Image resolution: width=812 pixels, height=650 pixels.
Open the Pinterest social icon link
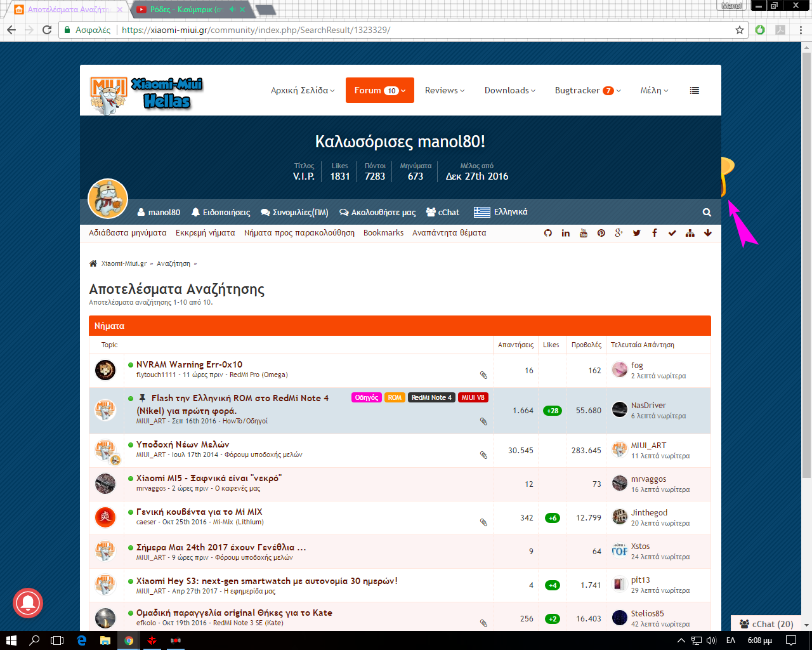pos(601,233)
